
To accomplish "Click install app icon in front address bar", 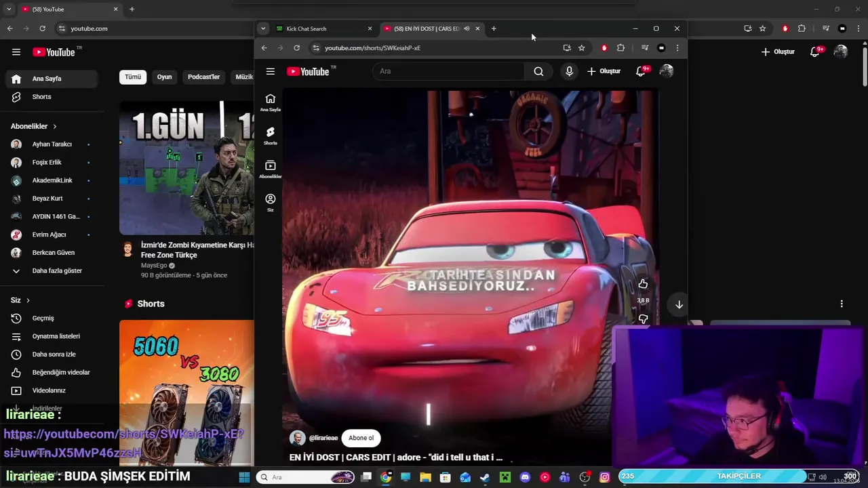I will tap(566, 47).
